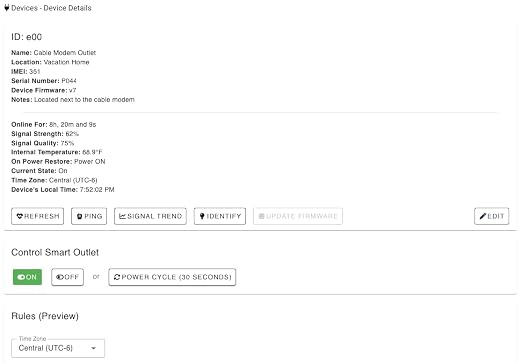Screen dimensions: 522x363
Task: Select the Central (UTC-6) combo value
Action: (x=45, y=348)
